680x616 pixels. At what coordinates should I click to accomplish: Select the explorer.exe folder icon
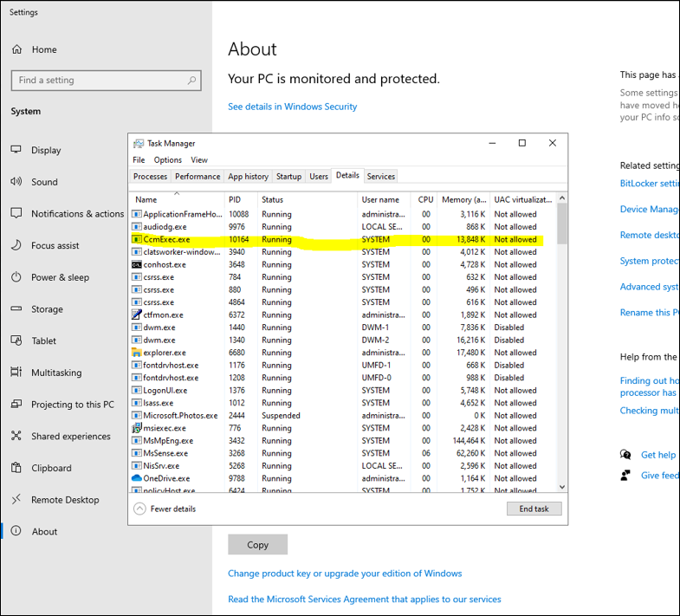pos(137,353)
